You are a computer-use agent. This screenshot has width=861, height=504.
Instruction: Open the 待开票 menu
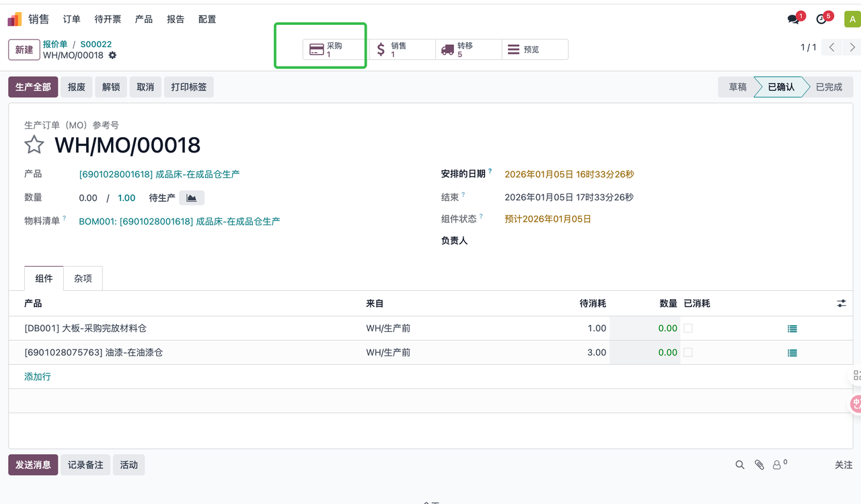108,19
